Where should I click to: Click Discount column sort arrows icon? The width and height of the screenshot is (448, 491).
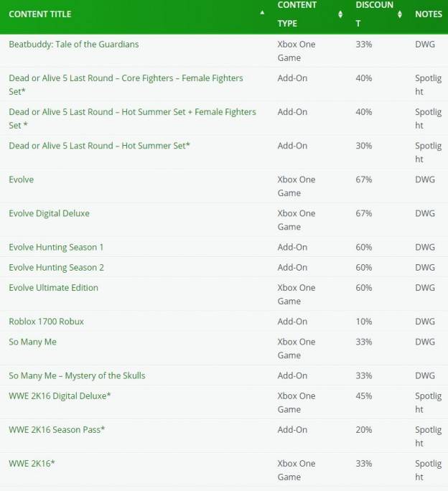click(399, 14)
